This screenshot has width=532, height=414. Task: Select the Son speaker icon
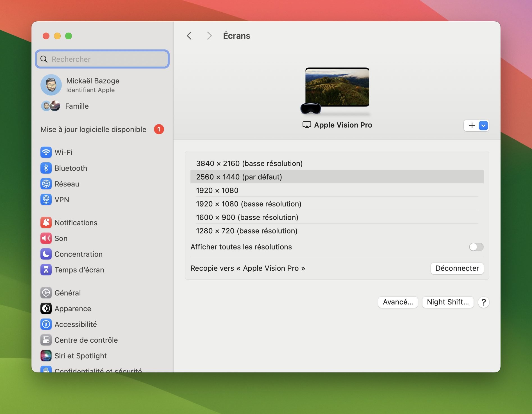pos(46,238)
